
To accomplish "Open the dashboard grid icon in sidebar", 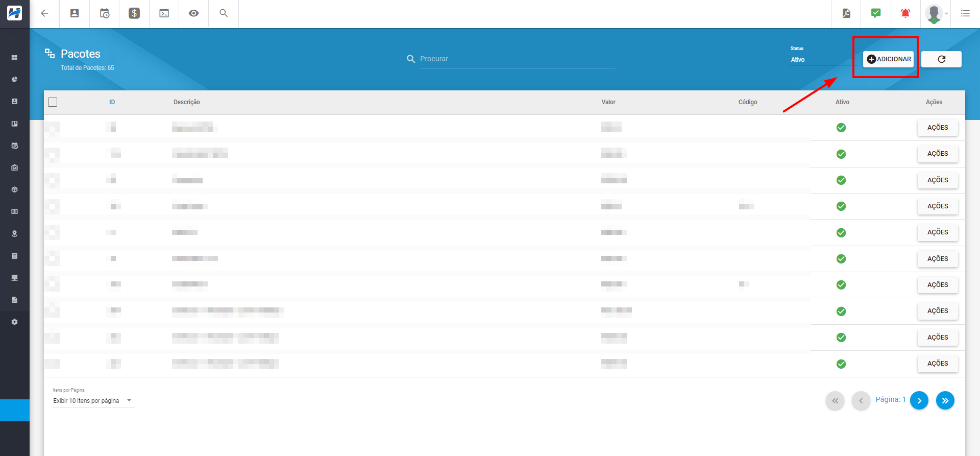I will (x=14, y=58).
